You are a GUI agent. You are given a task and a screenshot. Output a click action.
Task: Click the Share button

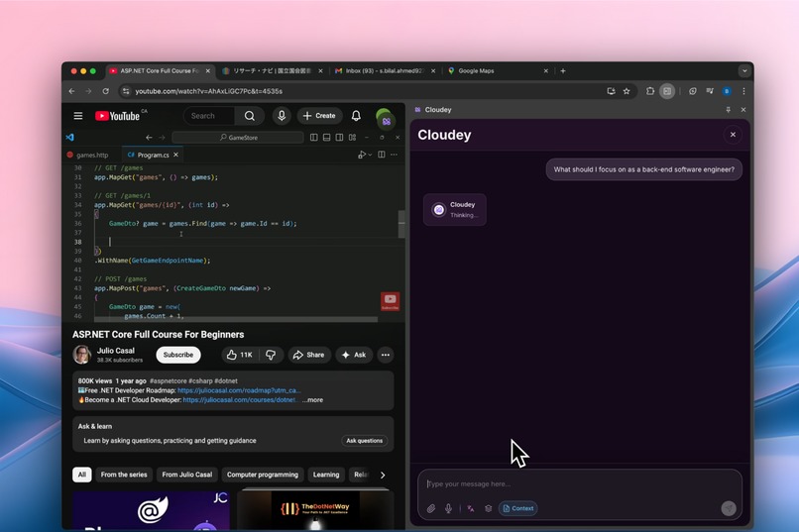pyautogui.click(x=309, y=355)
